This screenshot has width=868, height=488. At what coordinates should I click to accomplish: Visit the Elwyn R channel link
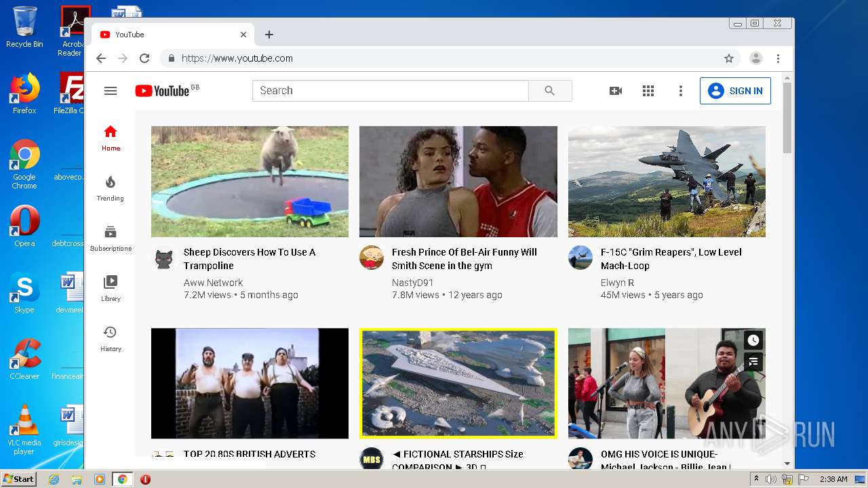tap(617, 283)
